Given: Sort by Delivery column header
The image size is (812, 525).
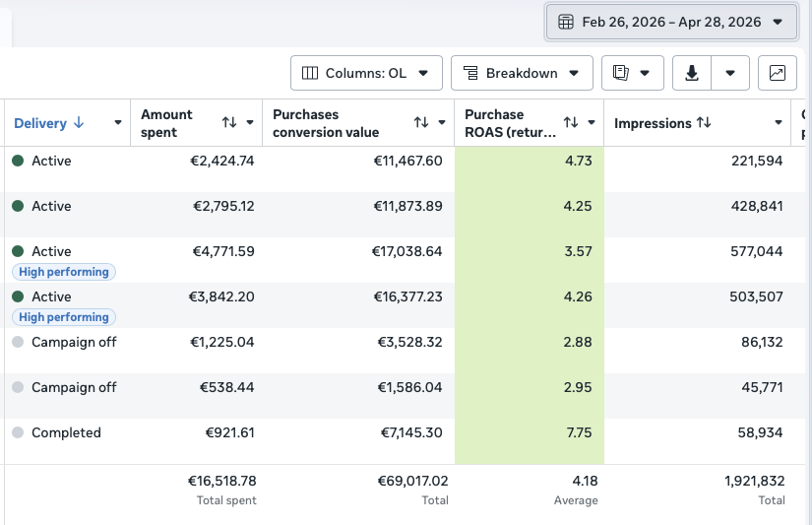Looking at the screenshot, I should (x=40, y=123).
